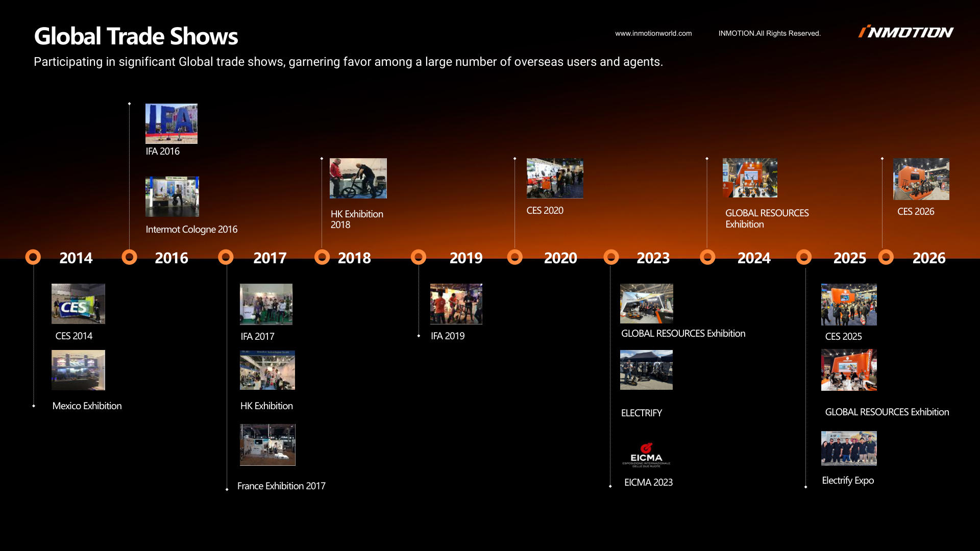Click the "Global Trade Shows" title

[x=136, y=36]
